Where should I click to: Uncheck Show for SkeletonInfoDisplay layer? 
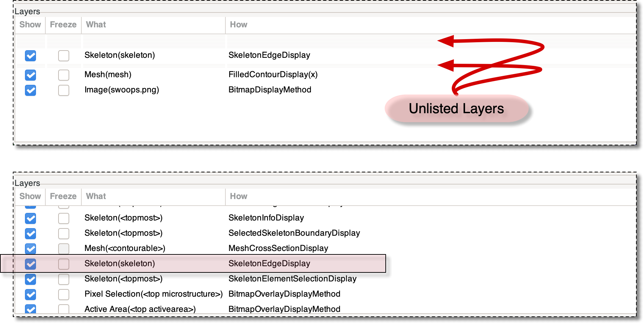[30, 218]
